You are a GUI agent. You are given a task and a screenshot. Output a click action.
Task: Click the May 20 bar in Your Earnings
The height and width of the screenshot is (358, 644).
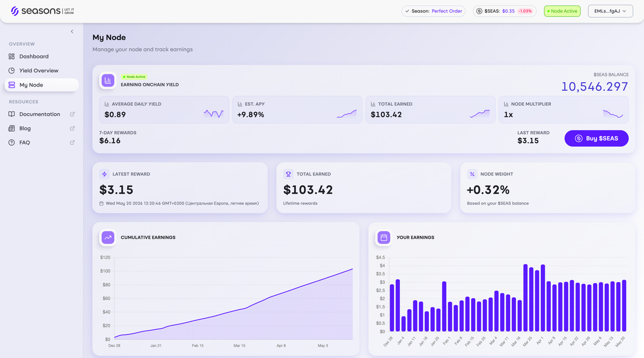[x=624, y=306]
